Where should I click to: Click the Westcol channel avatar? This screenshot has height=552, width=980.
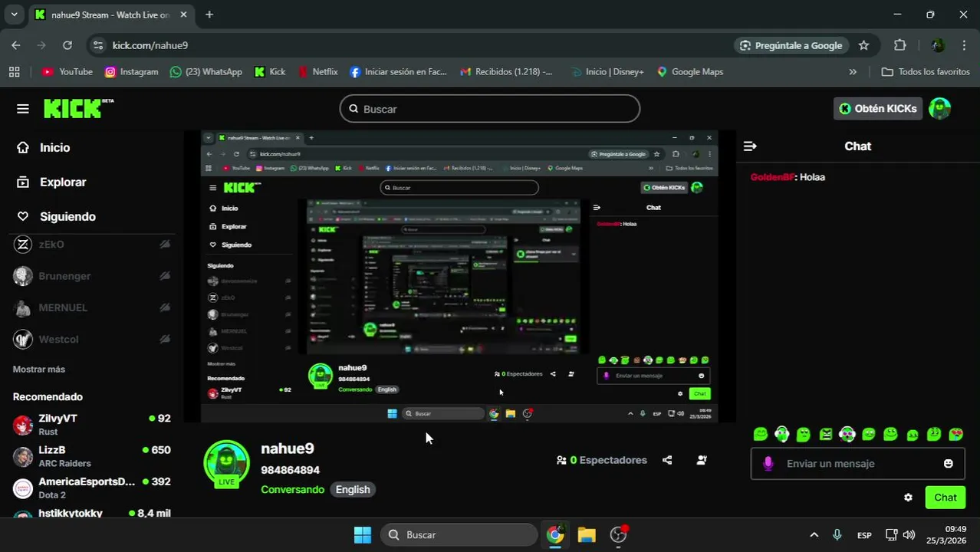pyautogui.click(x=23, y=339)
